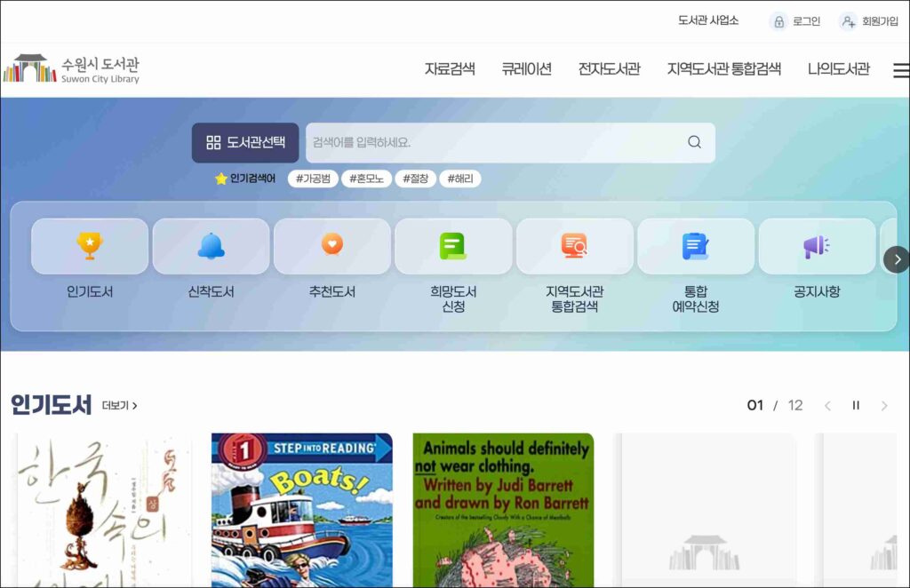Click the magnifying glass search icon
The height and width of the screenshot is (588, 910).
point(694,142)
